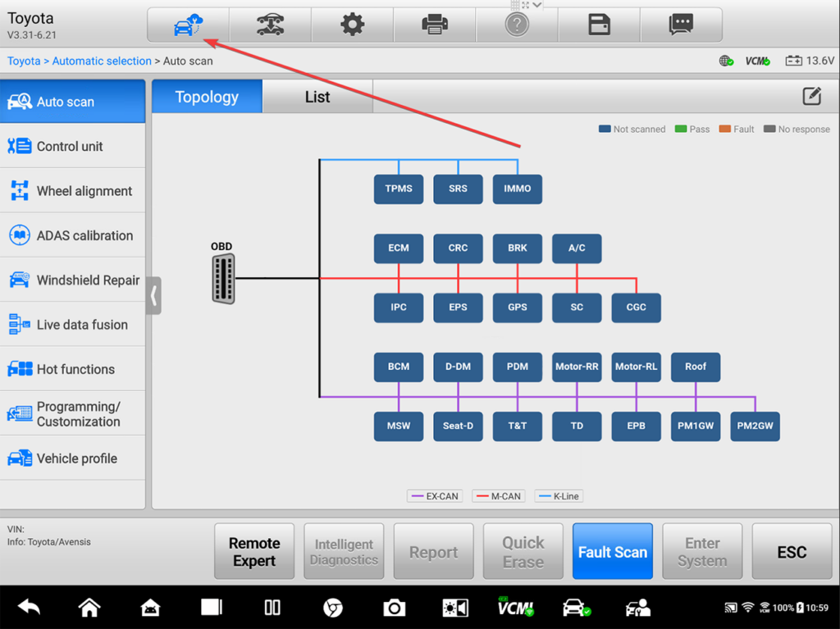
Task: Click the OBD connector icon
Action: (x=223, y=279)
